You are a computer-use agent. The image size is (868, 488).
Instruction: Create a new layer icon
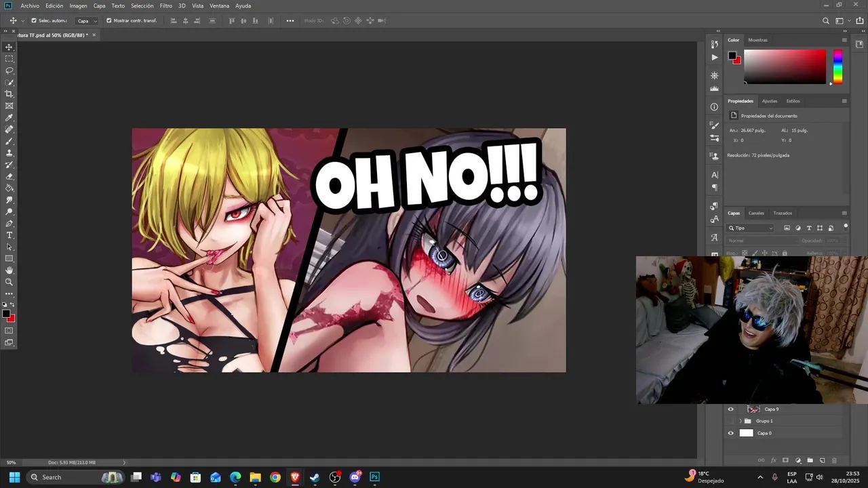[x=822, y=460]
